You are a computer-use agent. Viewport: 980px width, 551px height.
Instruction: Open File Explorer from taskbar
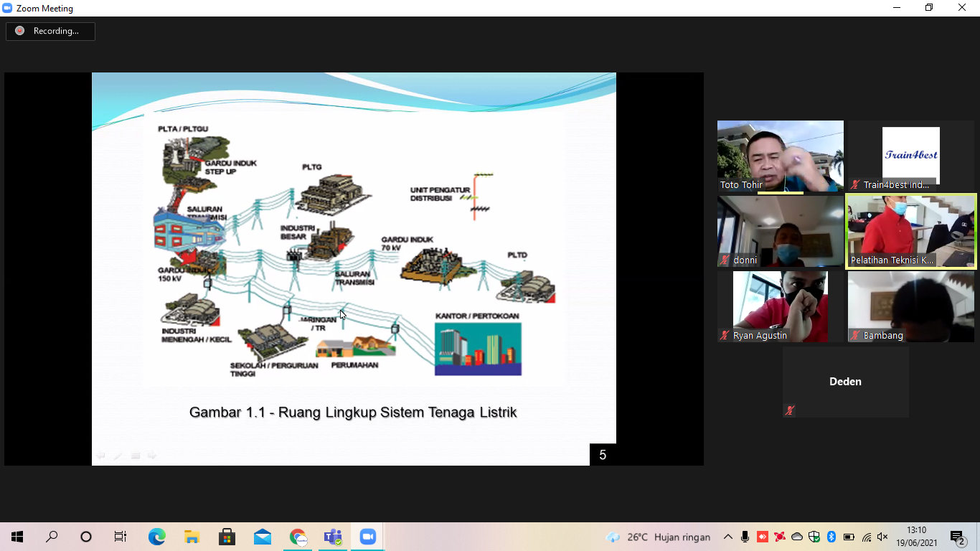click(x=192, y=537)
